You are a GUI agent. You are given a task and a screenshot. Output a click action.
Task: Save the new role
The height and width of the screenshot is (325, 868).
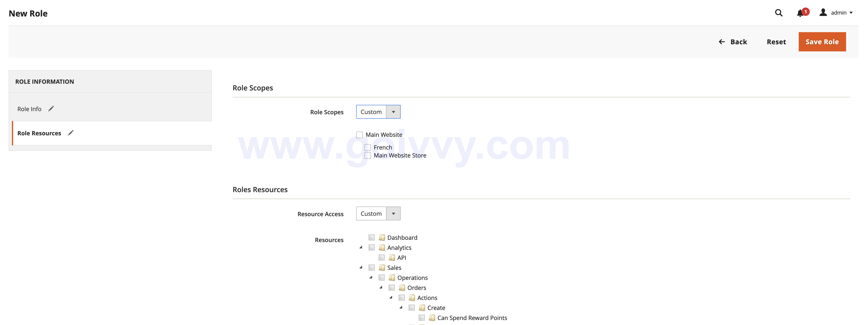coord(822,42)
